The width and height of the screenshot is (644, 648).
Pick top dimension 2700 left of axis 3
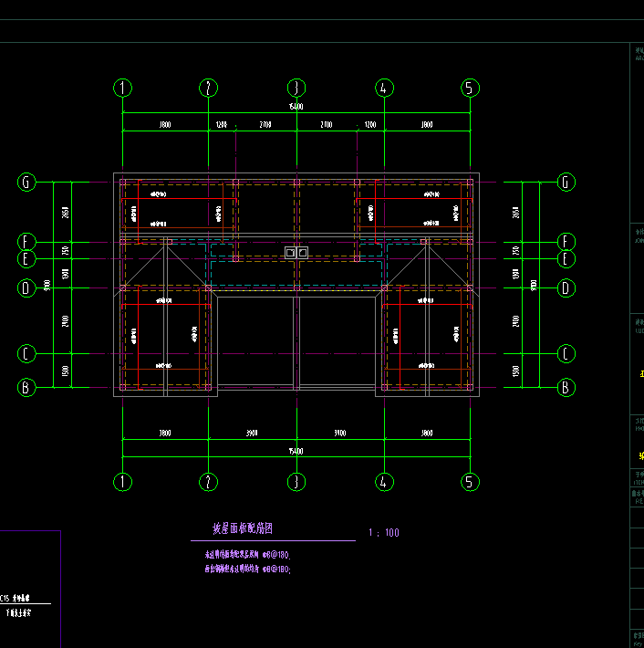[x=265, y=124]
